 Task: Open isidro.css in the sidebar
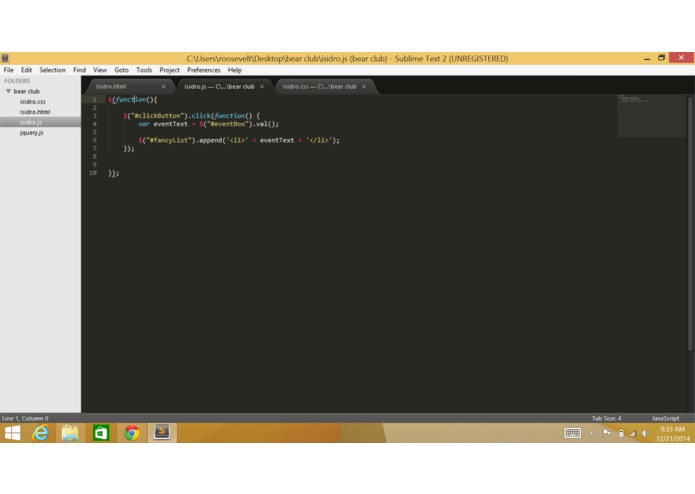point(32,101)
